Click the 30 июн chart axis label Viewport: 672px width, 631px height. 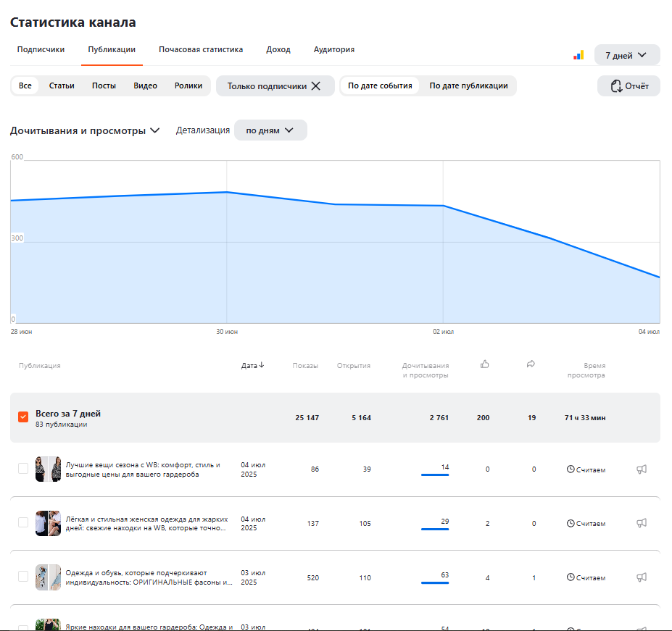(227, 332)
